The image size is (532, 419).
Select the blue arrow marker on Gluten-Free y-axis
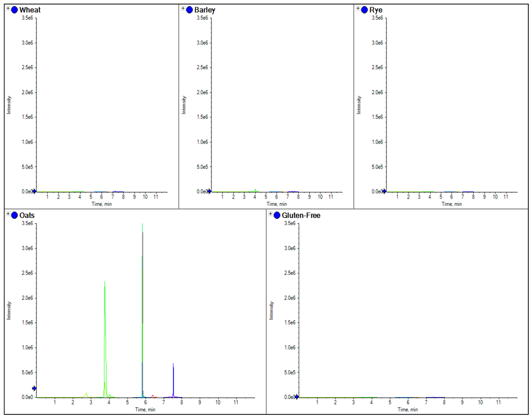[297, 397]
